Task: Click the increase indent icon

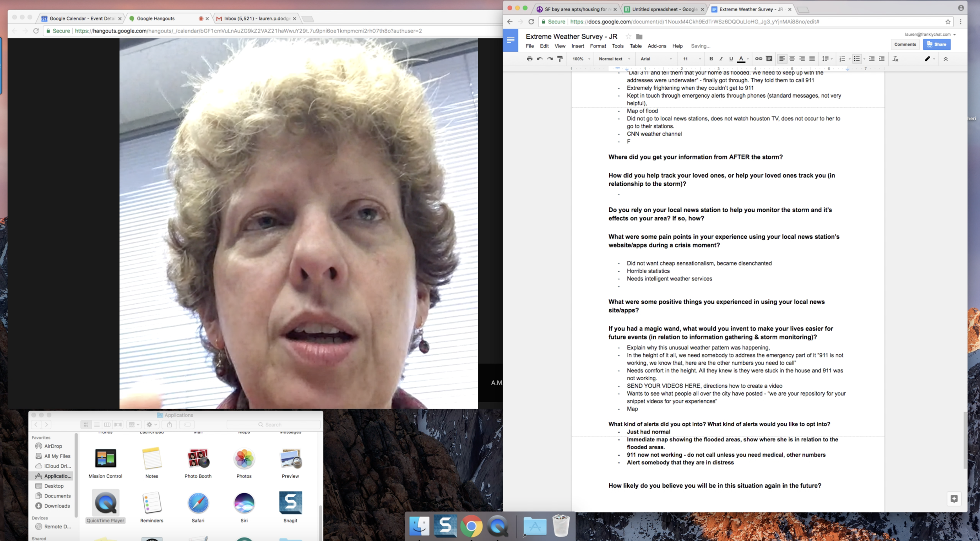Action: (882, 59)
